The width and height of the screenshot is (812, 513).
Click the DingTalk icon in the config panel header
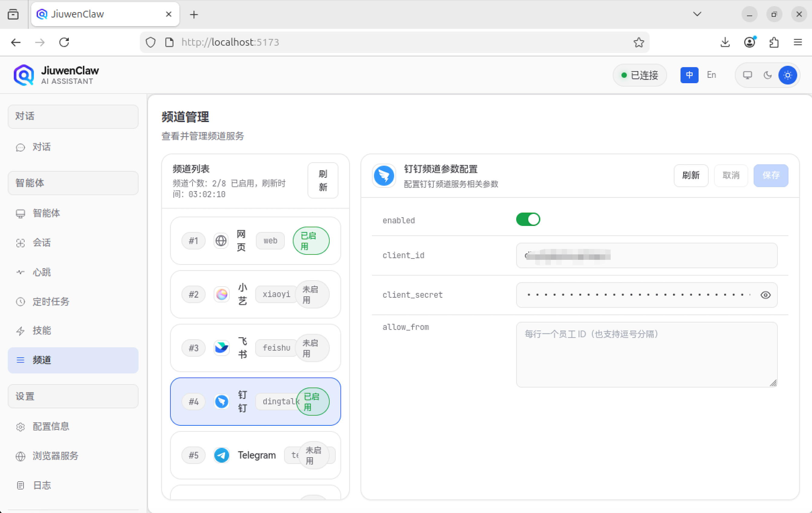click(x=383, y=176)
